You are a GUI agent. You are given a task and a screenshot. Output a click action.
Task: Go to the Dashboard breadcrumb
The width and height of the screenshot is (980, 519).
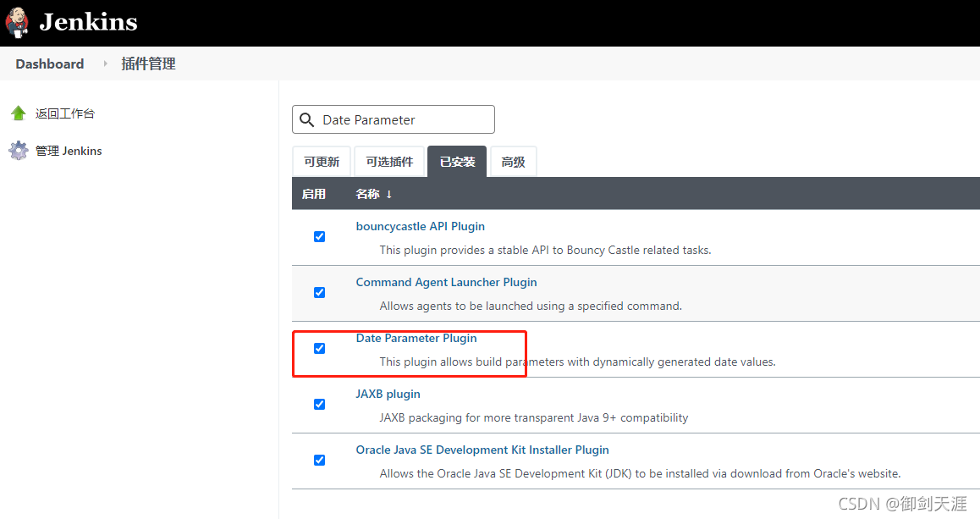click(x=49, y=63)
